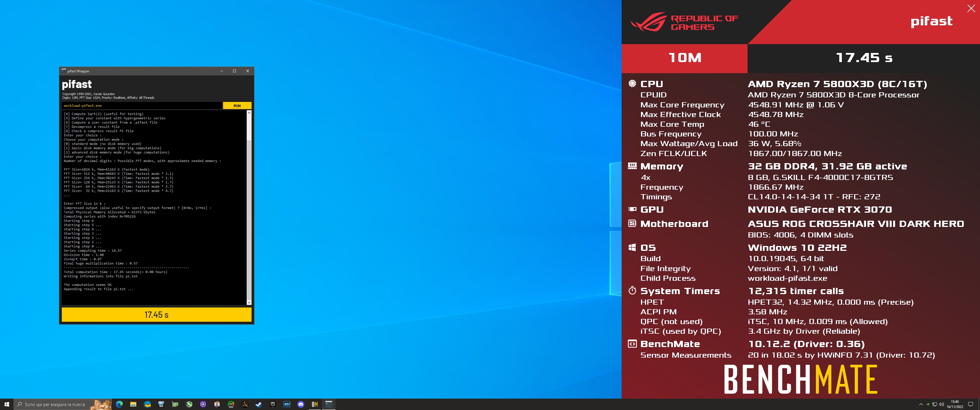
Task: Click the BenchMate 10.12.2 (Driver: 0.36) text
Action: (x=806, y=344)
